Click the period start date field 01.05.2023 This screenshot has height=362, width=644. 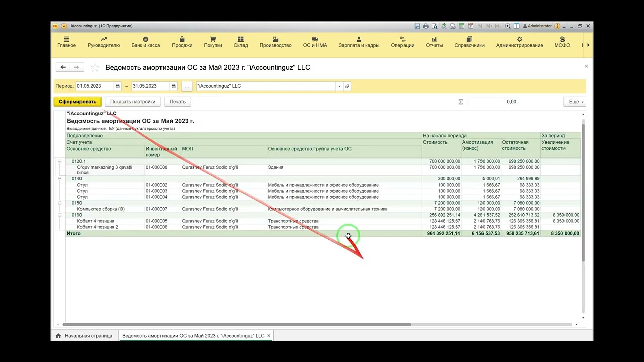[x=95, y=86]
